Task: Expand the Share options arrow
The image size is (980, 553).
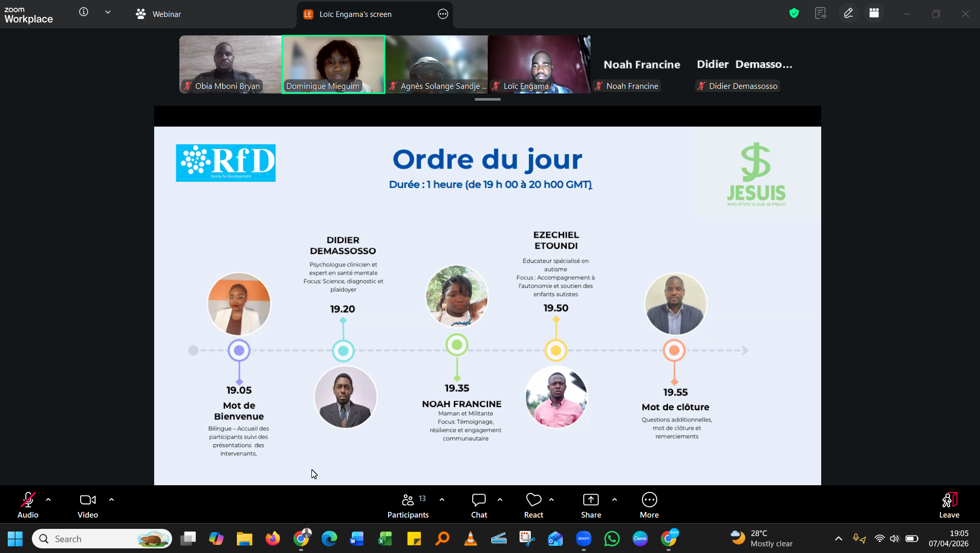Action: [x=615, y=500]
